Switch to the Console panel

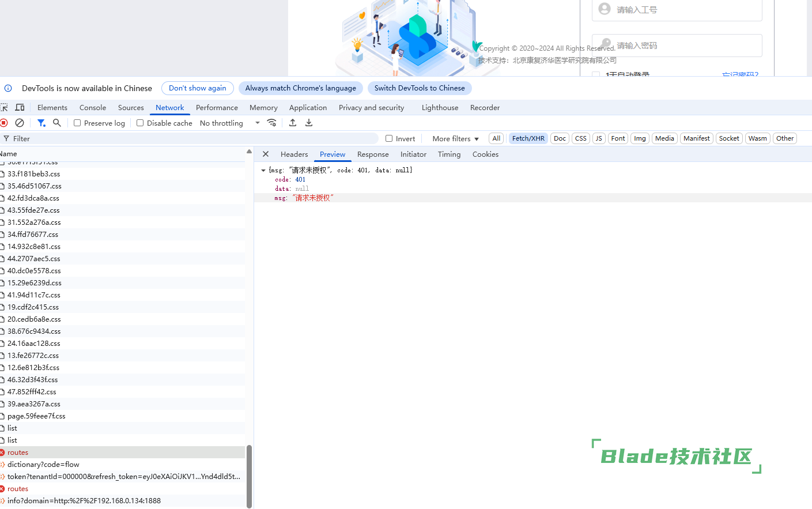point(93,107)
